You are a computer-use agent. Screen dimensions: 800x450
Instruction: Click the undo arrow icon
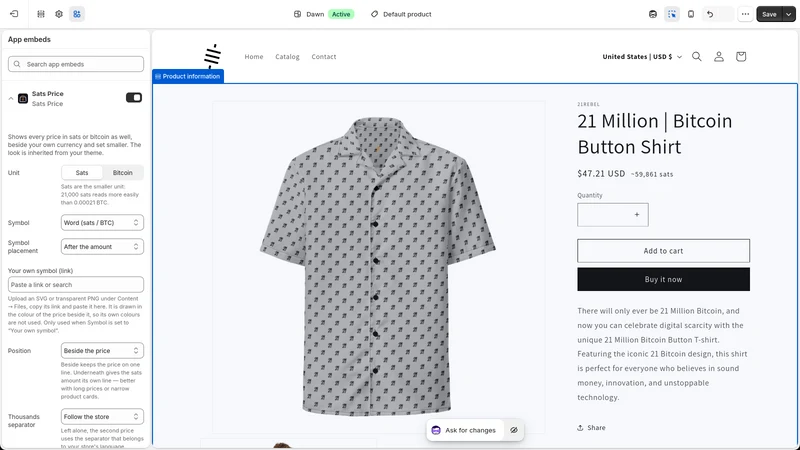click(x=710, y=14)
